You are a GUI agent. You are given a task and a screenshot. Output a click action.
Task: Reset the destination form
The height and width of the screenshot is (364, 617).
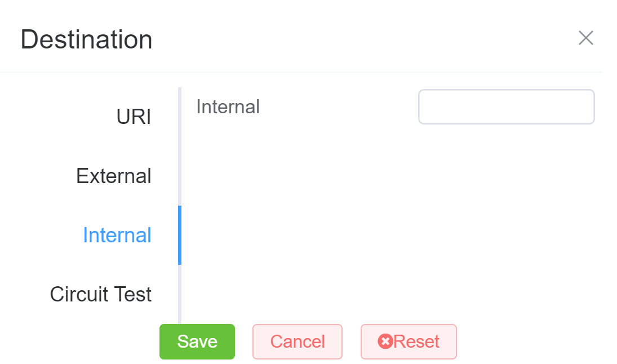coord(409,341)
